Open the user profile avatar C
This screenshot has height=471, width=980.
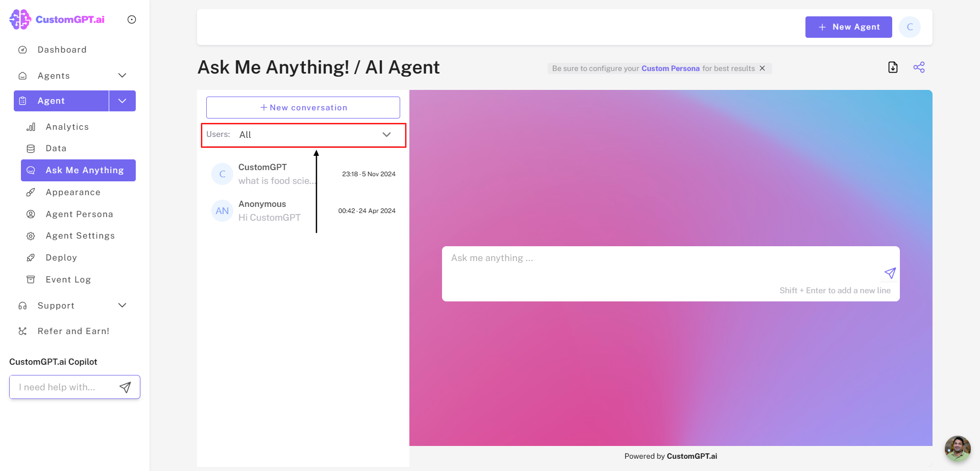pos(910,27)
